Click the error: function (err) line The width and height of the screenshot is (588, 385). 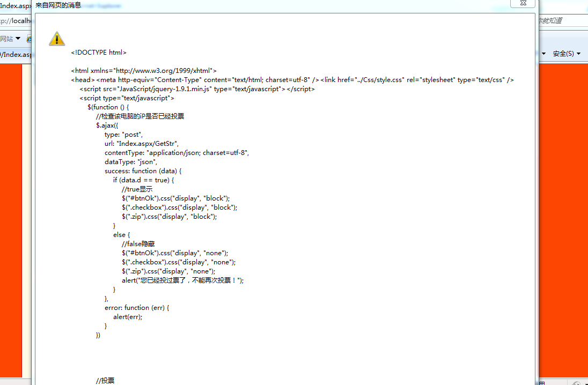click(x=137, y=307)
